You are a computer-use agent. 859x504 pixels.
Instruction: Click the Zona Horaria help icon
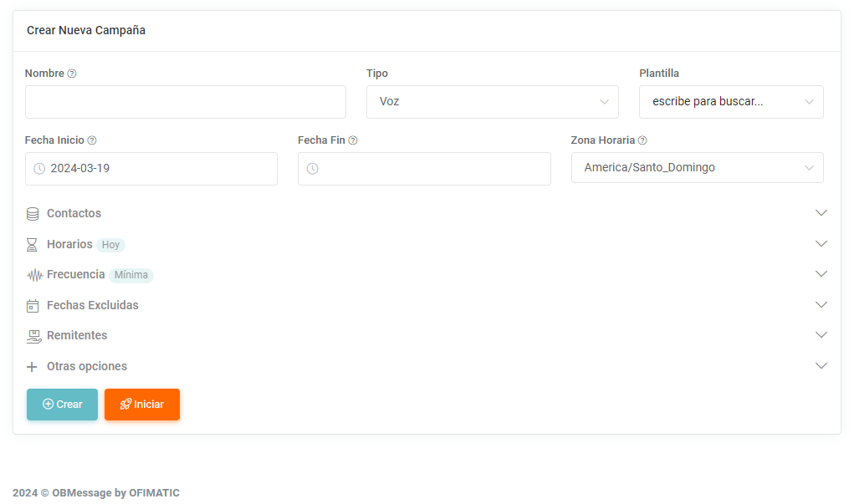(x=642, y=140)
